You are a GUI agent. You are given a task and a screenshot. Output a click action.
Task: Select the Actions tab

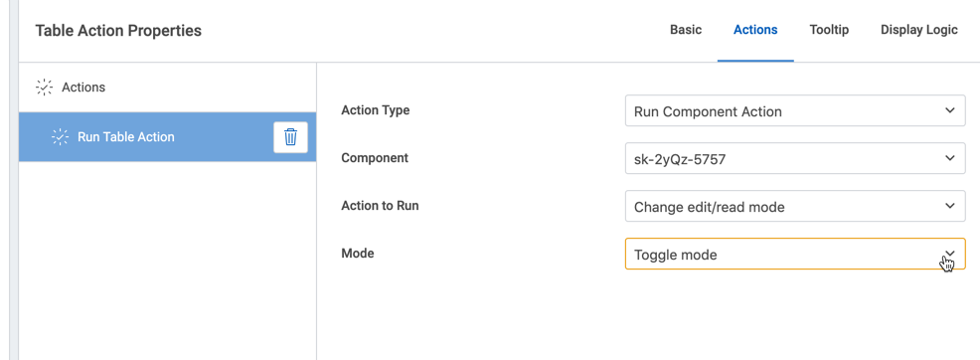point(755,30)
